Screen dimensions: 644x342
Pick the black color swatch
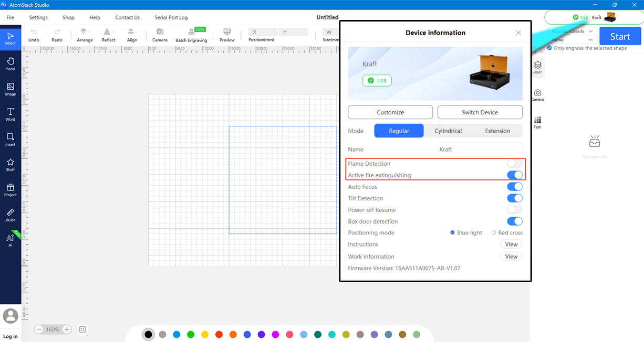148,334
